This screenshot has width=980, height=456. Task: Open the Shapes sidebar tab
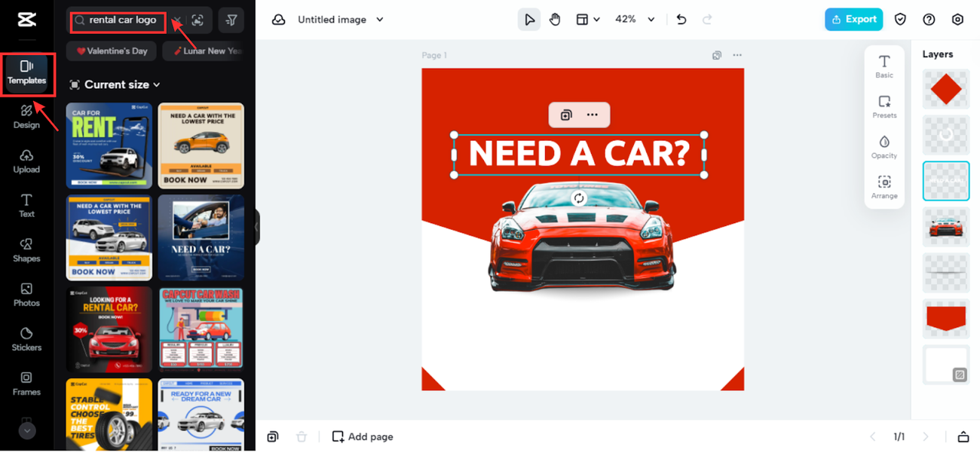point(27,250)
